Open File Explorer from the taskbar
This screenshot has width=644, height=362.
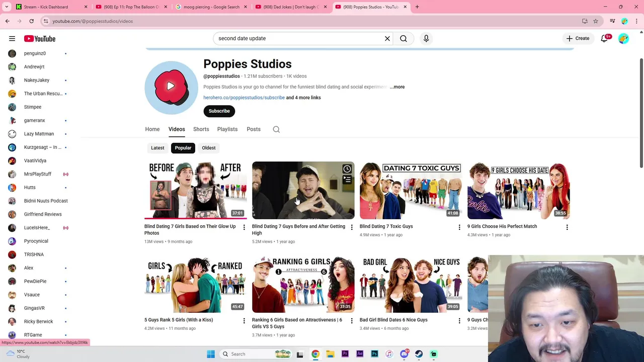click(x=330, y=354)
